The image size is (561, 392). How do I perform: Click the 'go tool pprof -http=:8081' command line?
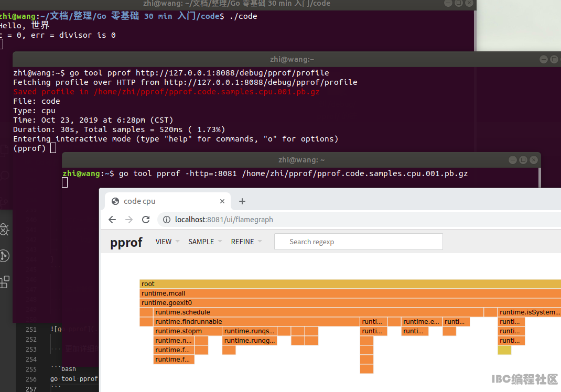(x=294, y=173)
